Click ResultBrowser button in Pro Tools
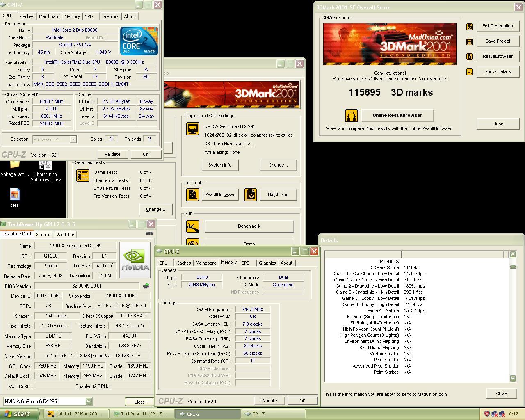 pyautogui.click(x=220, y=194)
